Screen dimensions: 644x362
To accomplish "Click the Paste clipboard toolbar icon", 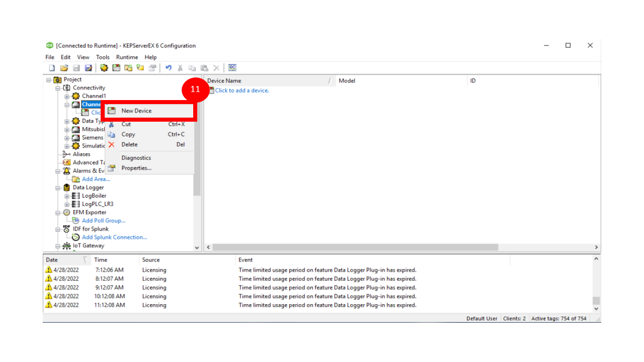I will click(204, 68).
